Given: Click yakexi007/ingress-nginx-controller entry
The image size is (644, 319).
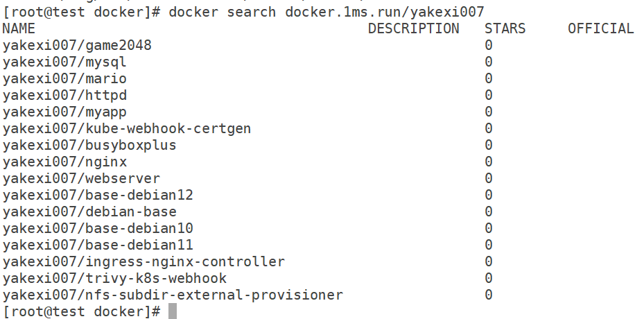Looking at the screenshot, I should (x=143, y=261).
